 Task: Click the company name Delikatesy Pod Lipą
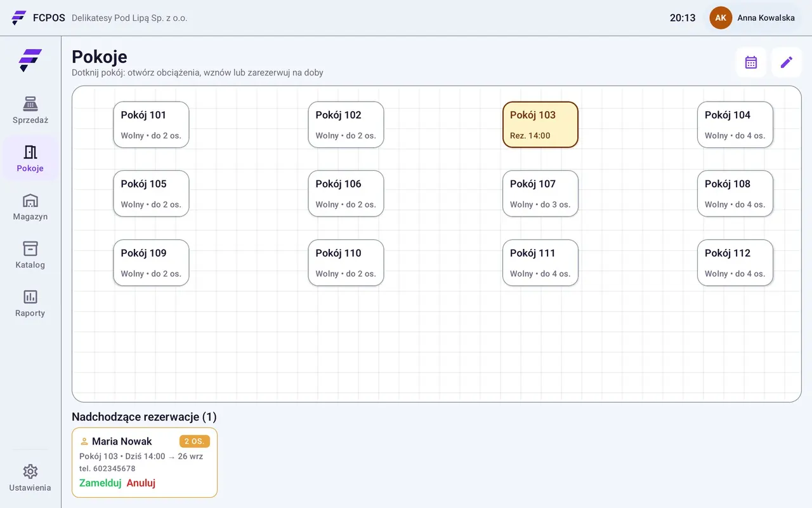(x=129, y=18)
